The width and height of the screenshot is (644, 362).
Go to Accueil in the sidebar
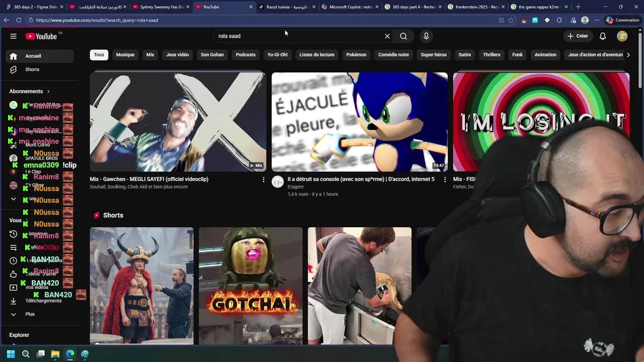[x=40, y=56]
